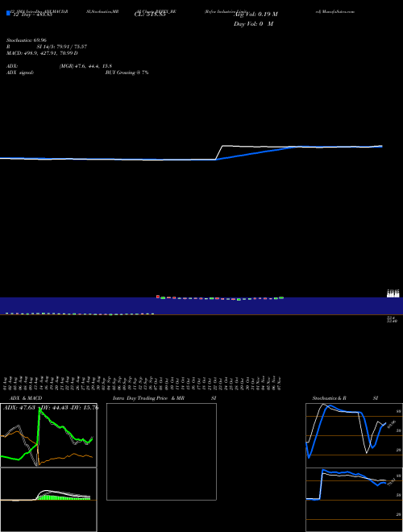The width and height of the screenshot is (403, 532).
Task: Click the 'ADX: 47.63' value in the ADX panel
Action: pos(19,408)
